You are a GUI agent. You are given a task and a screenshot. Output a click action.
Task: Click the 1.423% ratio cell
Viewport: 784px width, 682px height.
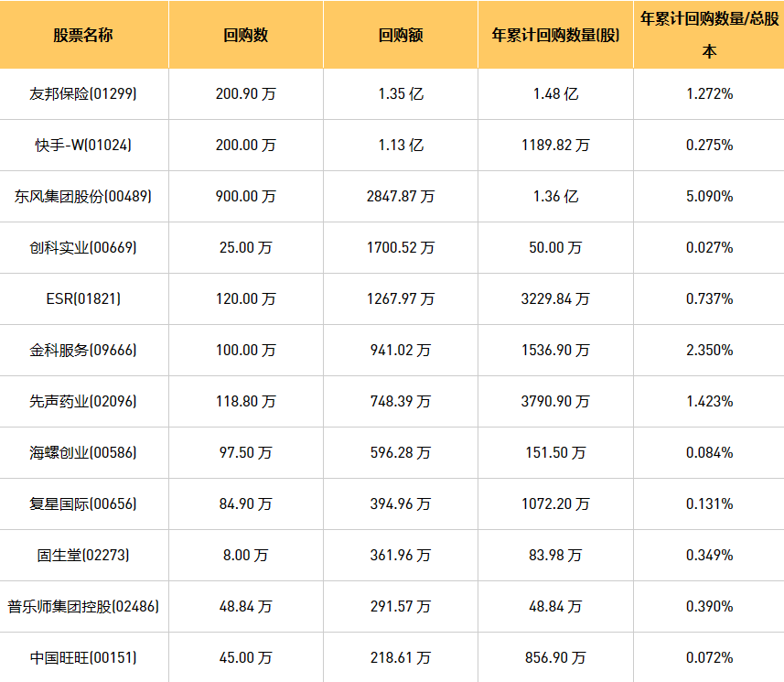click(x=710, y=402)
